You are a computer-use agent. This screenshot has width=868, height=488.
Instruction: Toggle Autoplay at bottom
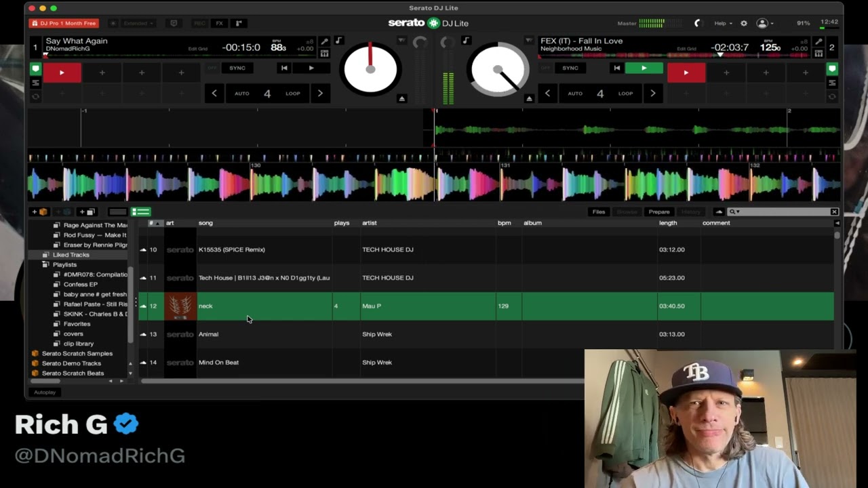coord(45,392)
